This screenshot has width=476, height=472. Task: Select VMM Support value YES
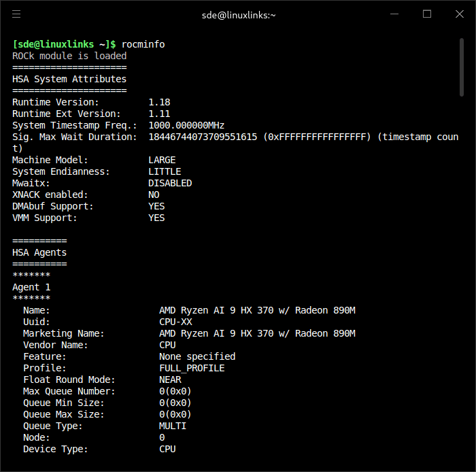point(156,218)
